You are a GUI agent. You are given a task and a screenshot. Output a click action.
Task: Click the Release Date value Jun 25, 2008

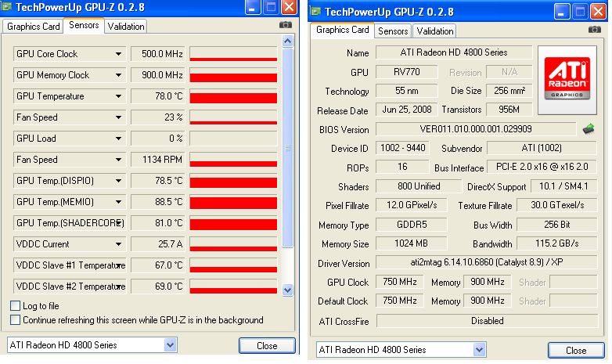[x=407, y=110]
